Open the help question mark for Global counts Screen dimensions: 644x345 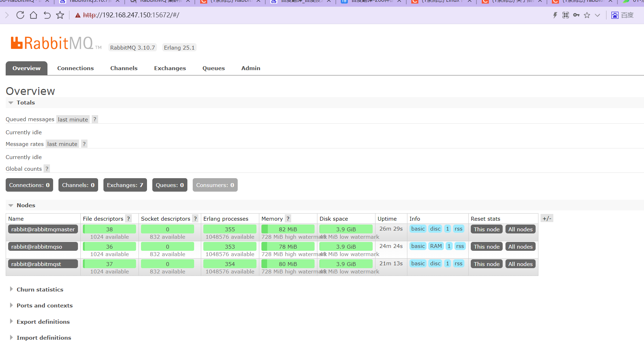[x=47, y=169]
